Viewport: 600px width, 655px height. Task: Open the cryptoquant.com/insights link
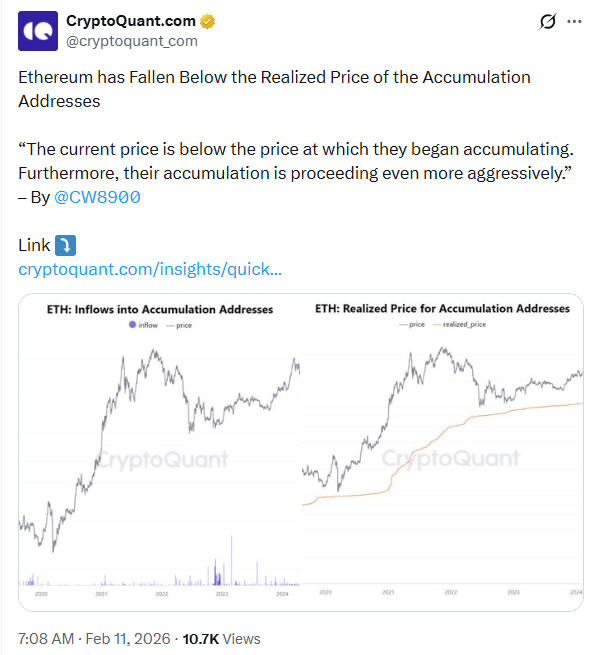click(x=150, y=269)
